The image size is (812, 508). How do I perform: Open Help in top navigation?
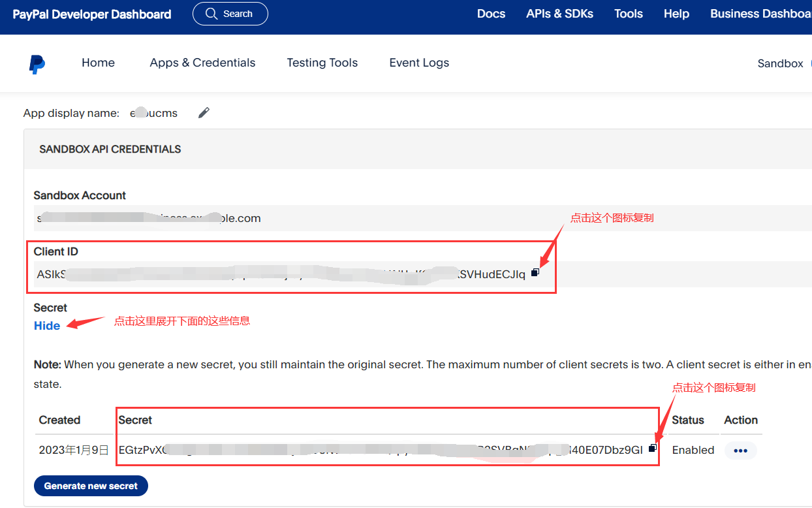[x=676, y=14]
